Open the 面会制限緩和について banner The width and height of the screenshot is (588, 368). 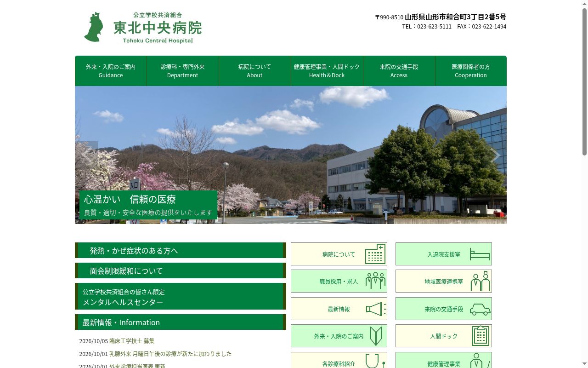[x=181, y=270]
